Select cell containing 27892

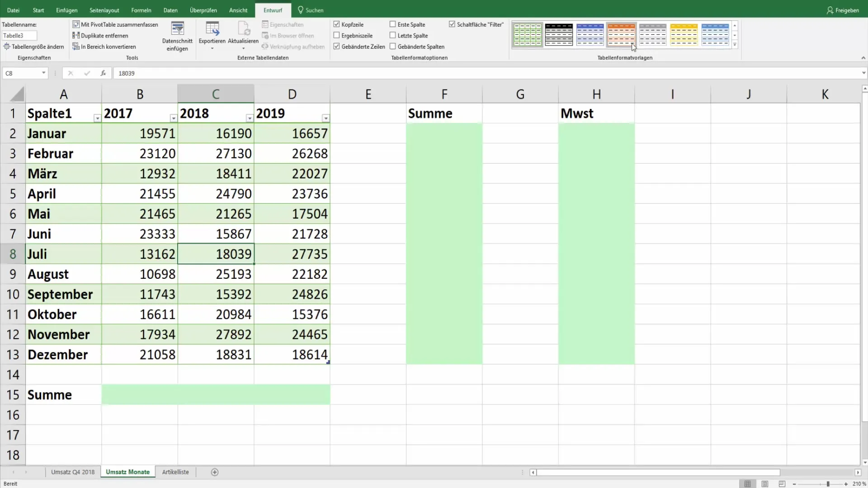(x=216, y=334)
